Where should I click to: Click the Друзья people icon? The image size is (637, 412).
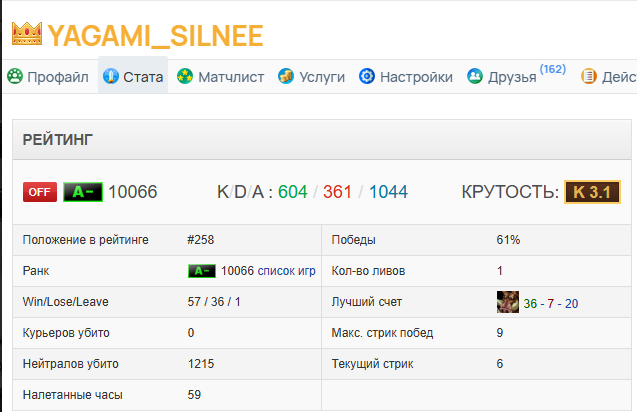coord(475,76)
